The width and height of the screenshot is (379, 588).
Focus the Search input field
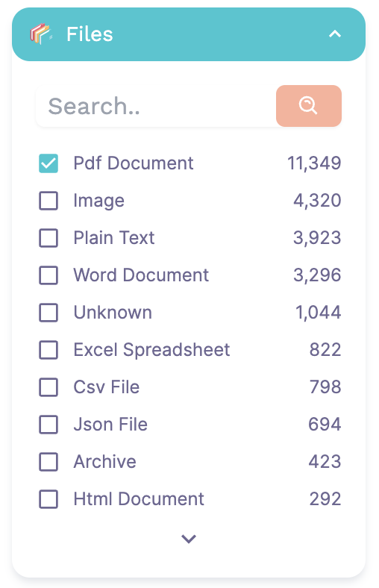(x=156, y=106)
